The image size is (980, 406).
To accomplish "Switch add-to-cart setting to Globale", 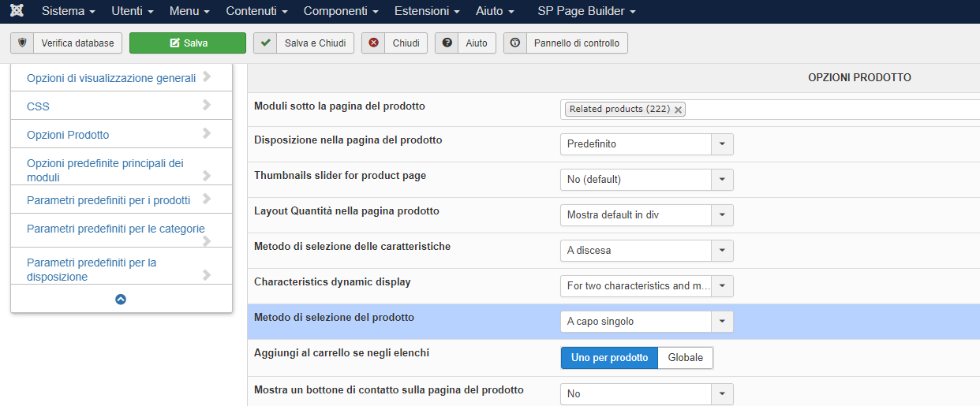I will [x=685, y=358].
